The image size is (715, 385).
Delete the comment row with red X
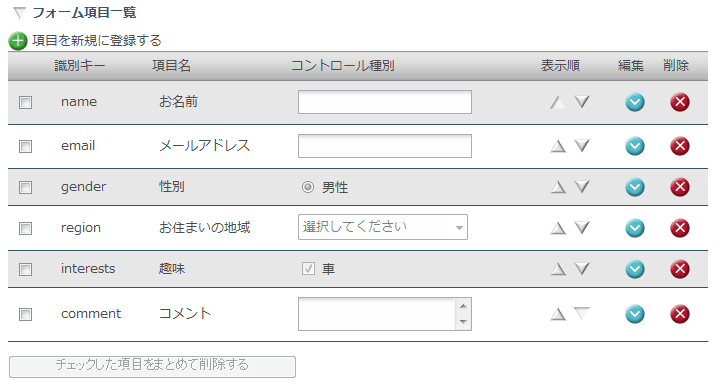point(680,314)
